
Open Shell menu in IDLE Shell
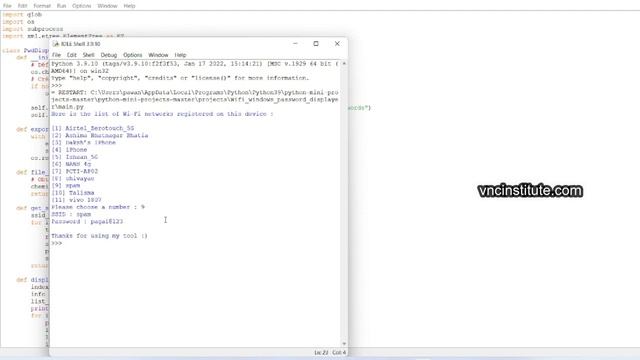(x=89, y=55)
